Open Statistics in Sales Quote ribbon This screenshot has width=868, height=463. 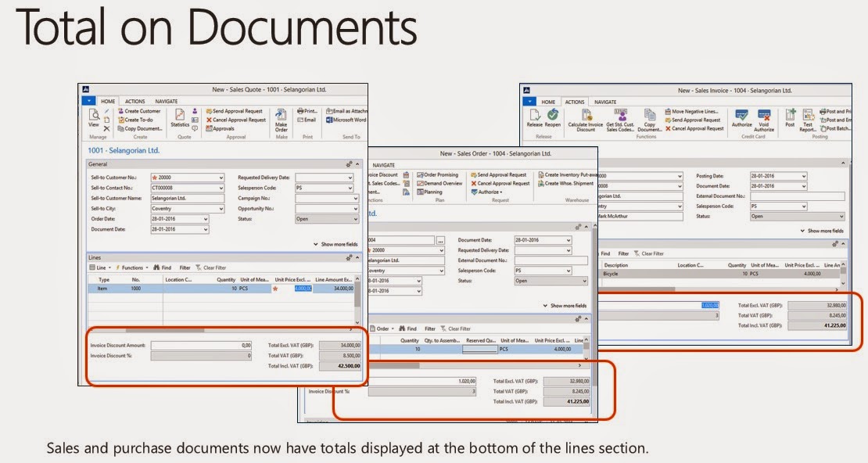(180, 117)
